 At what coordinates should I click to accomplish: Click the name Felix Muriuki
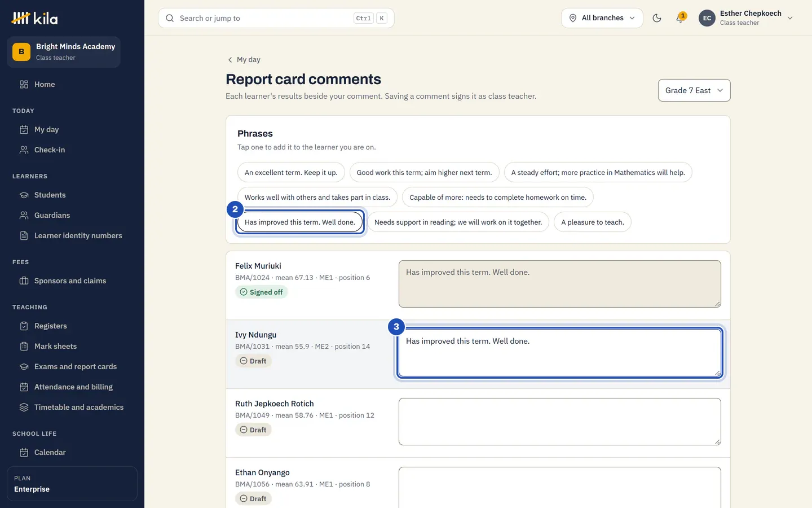pos(258,266)
